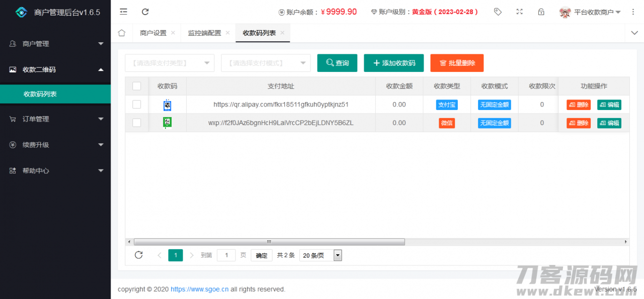Click the 支付宝 QR code thumbnail
The image size is (644, 299).
168,104
